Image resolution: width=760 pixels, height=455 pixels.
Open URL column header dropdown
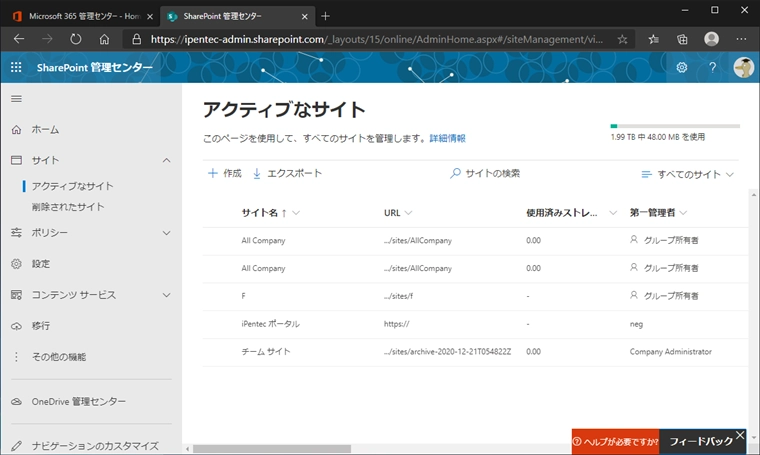408,213
